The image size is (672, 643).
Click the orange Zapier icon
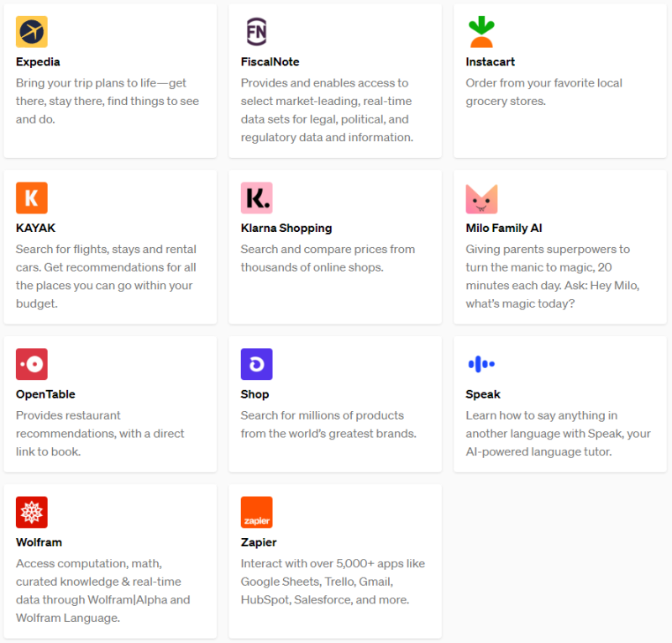pos(257,512)
